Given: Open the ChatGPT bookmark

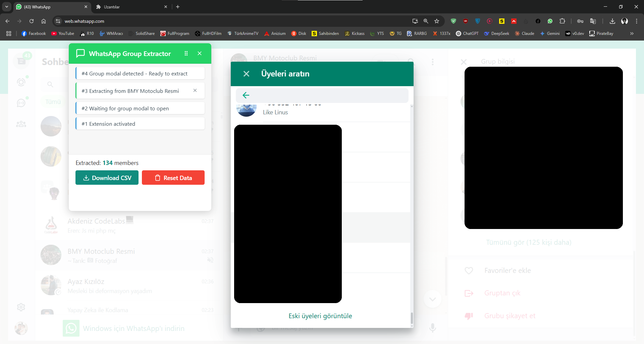Looking at the screenshot, I should [467, 34].
